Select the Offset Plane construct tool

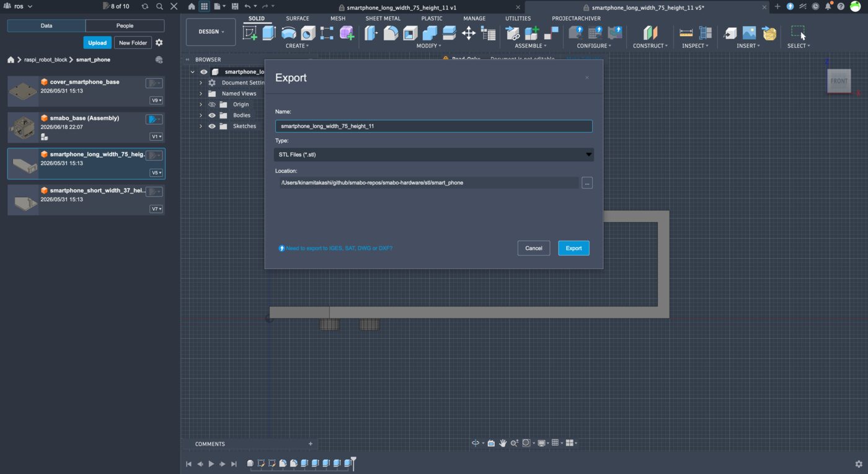point(650,33)
